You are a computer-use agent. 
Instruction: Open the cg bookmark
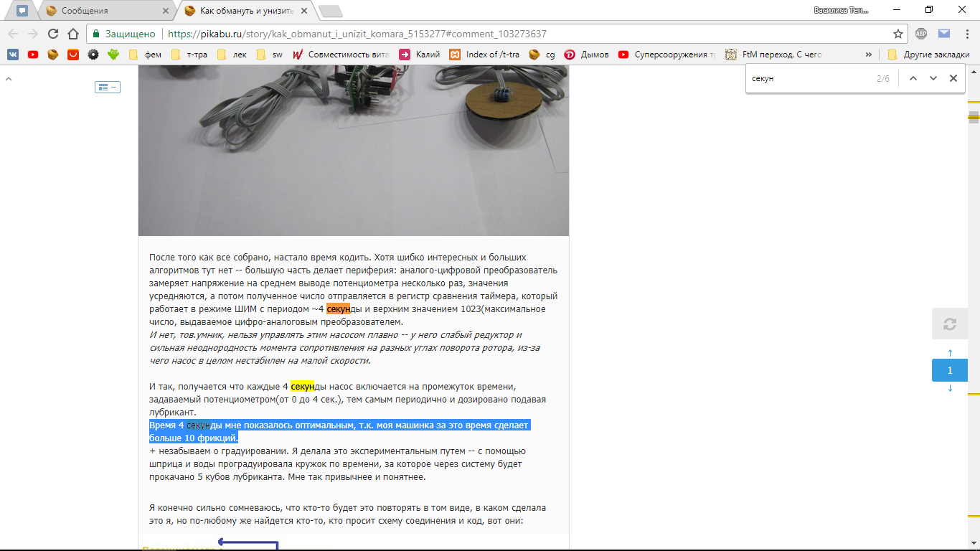click(x=542, y=55)
